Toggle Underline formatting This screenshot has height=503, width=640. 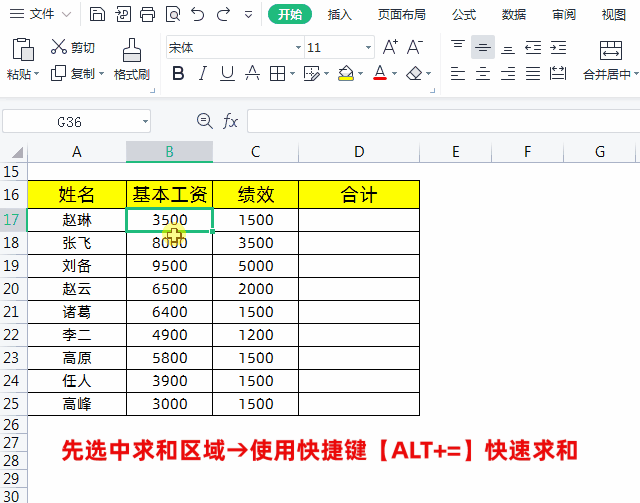pos(227,73)
